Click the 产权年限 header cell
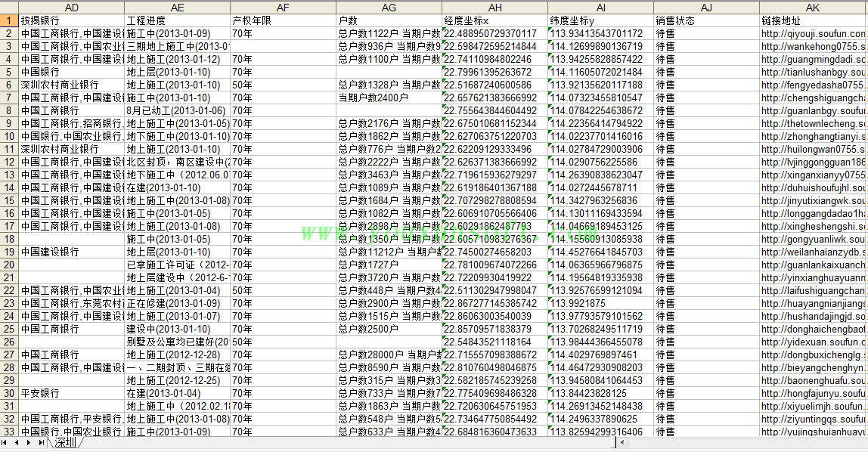 click(283, 20)
